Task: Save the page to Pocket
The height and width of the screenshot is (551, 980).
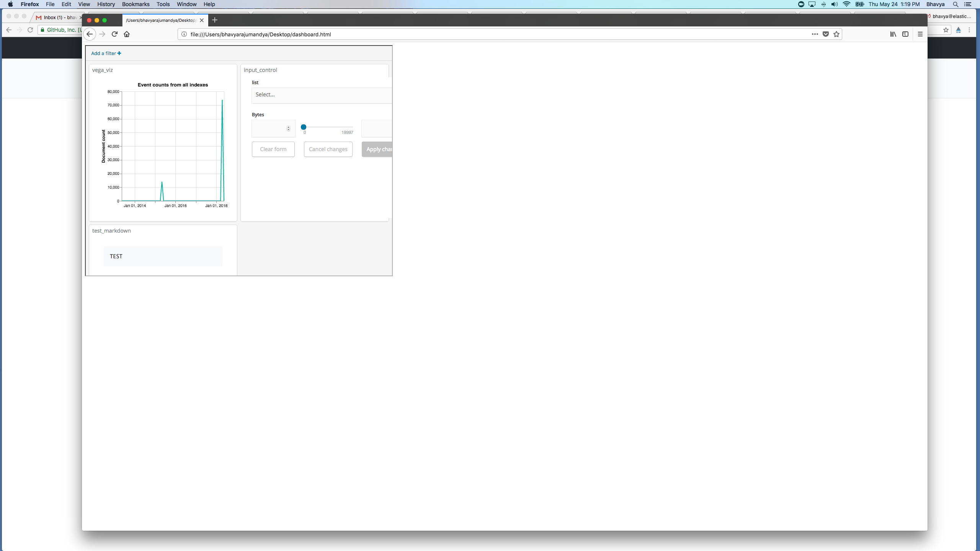Action: tap(825, 34)
